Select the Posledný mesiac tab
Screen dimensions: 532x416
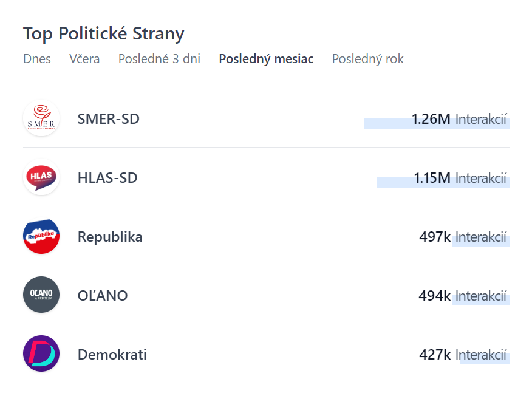[x=266, y=59]
